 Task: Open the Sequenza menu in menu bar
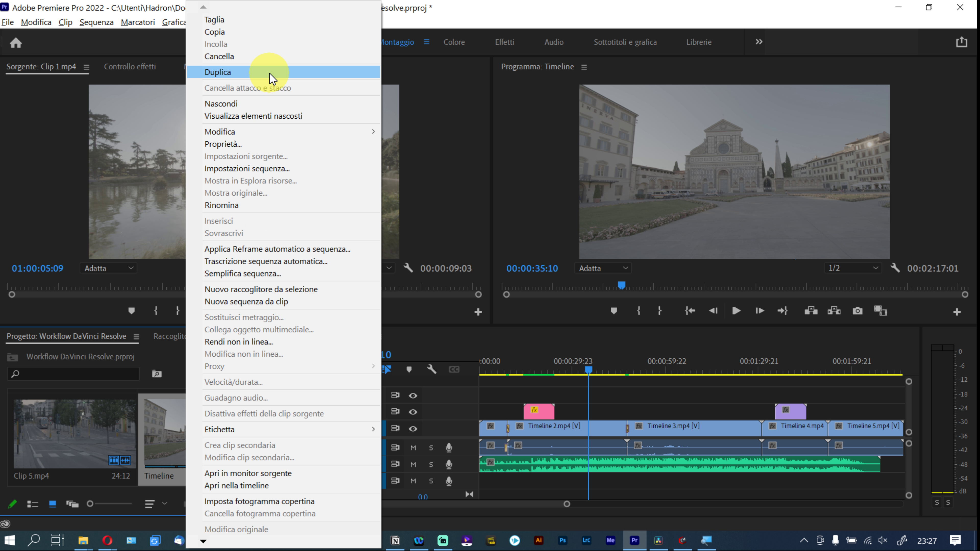click(x=96, y=22)
